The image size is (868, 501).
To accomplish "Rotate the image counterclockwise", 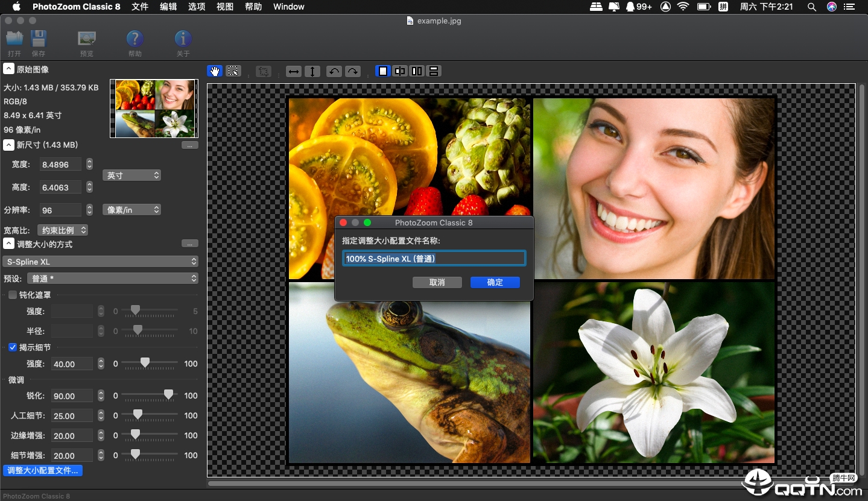I will (334, 71).
